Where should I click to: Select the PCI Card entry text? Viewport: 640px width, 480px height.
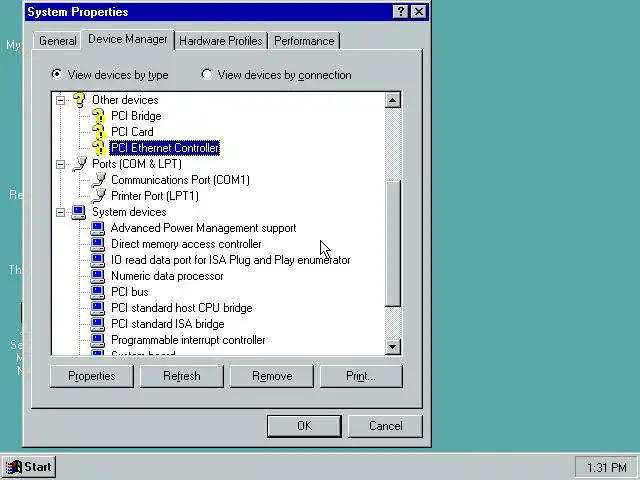(132, 132)
